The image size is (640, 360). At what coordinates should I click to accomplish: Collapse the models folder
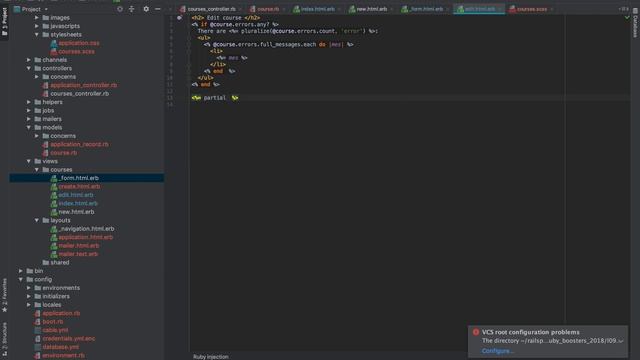29,127
